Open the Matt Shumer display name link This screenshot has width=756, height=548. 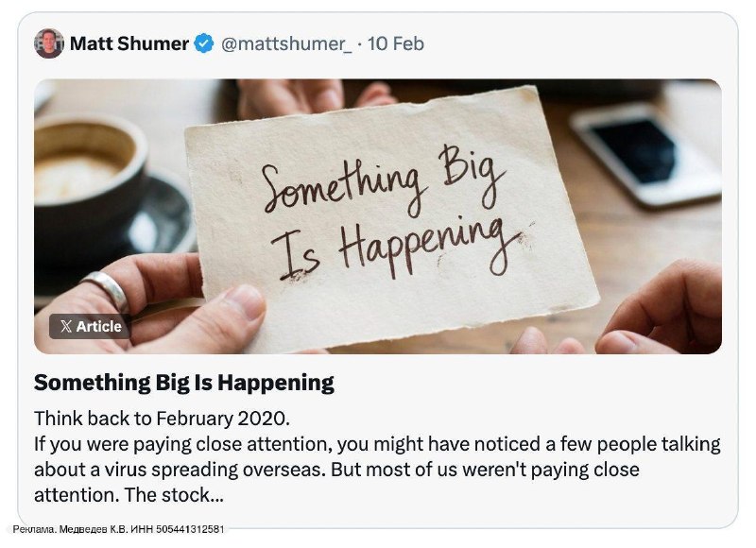point(129,43)
